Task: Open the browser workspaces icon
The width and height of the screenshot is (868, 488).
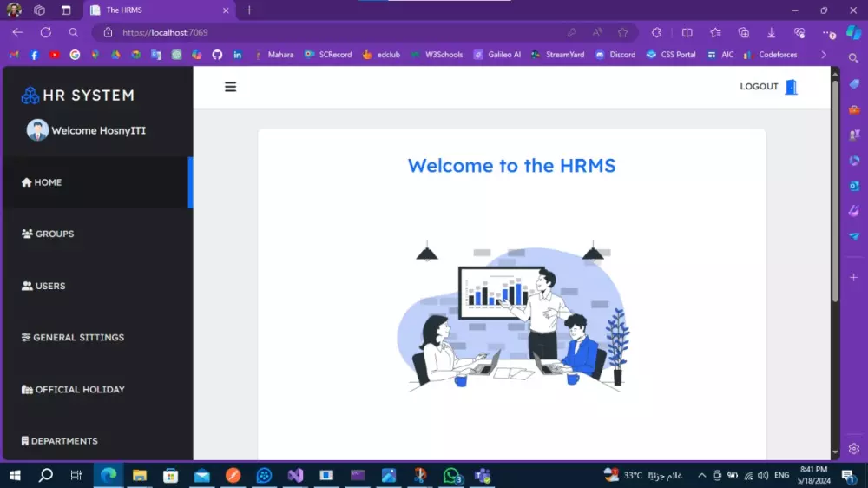Action: [x=39, y=10]
